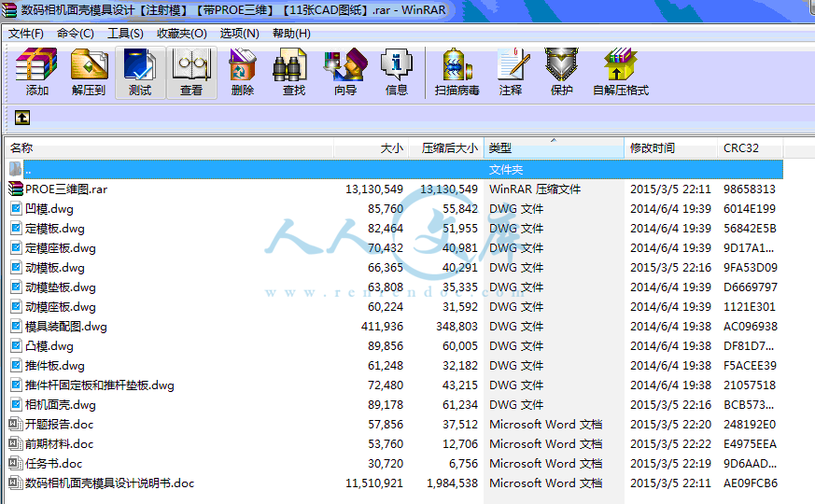Click the parent folder icon in .. row
Viewport: 815px width, 504px height.
tap(16, 169)
